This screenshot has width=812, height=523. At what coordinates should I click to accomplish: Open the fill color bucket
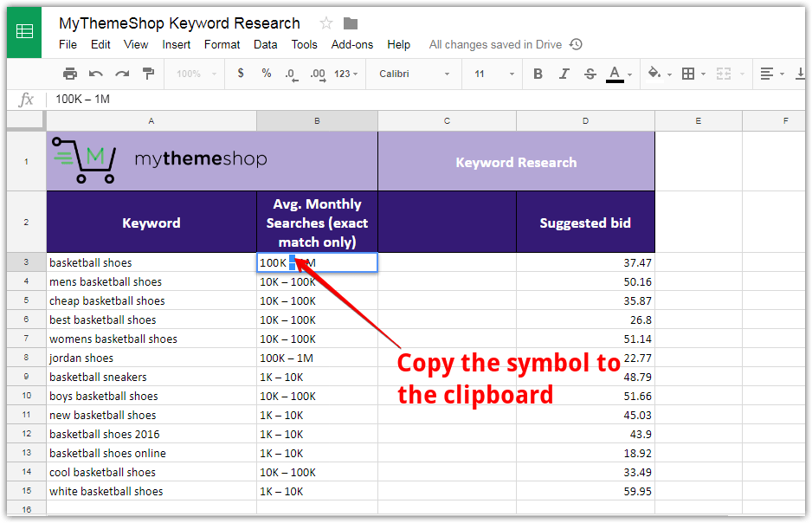pyautogui.click(x=654, y=73)
